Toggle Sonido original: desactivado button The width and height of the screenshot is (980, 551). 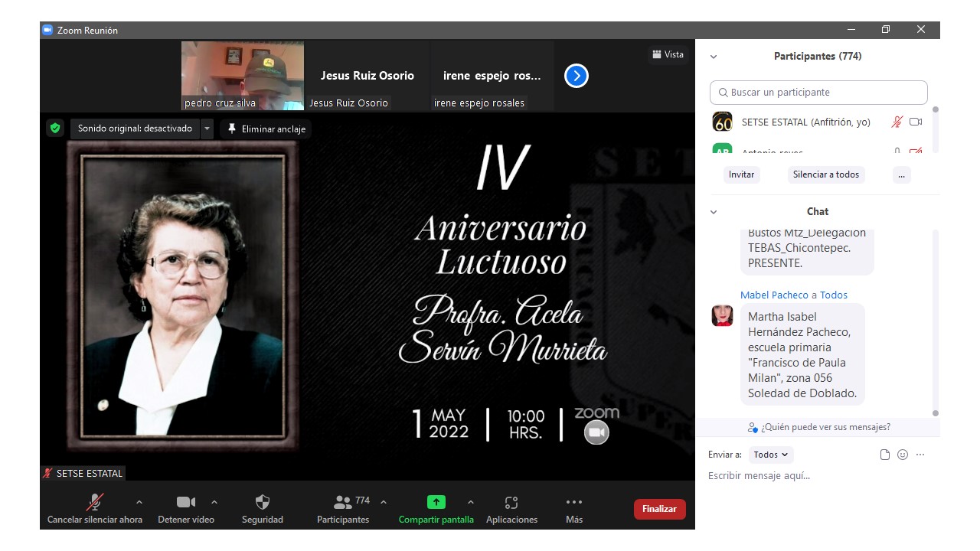pyautogui.click(x=136, y=129)
